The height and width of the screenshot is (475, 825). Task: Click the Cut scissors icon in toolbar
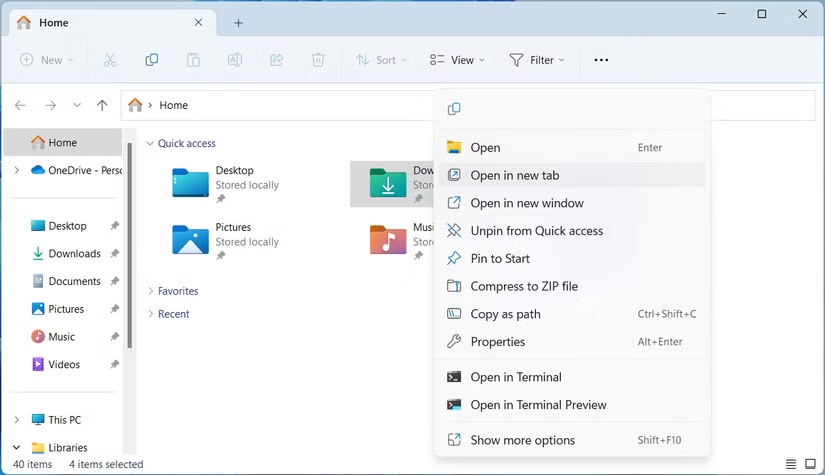(x=110, y=60)
